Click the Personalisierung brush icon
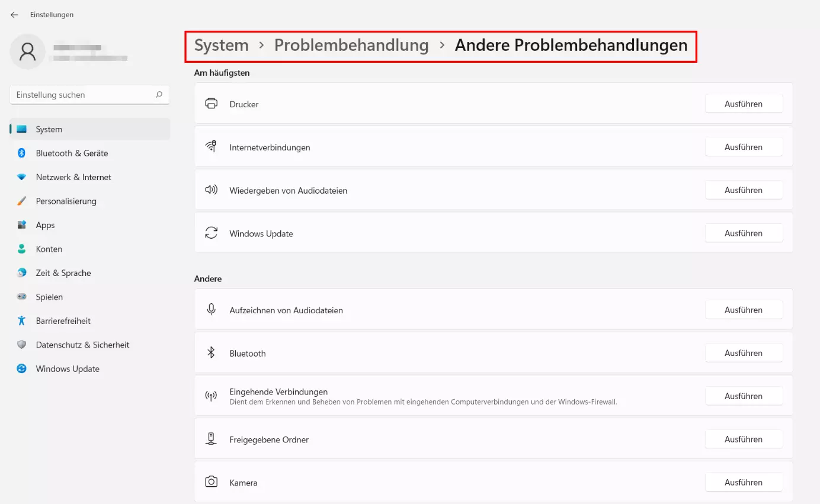 tap(22, 201)
